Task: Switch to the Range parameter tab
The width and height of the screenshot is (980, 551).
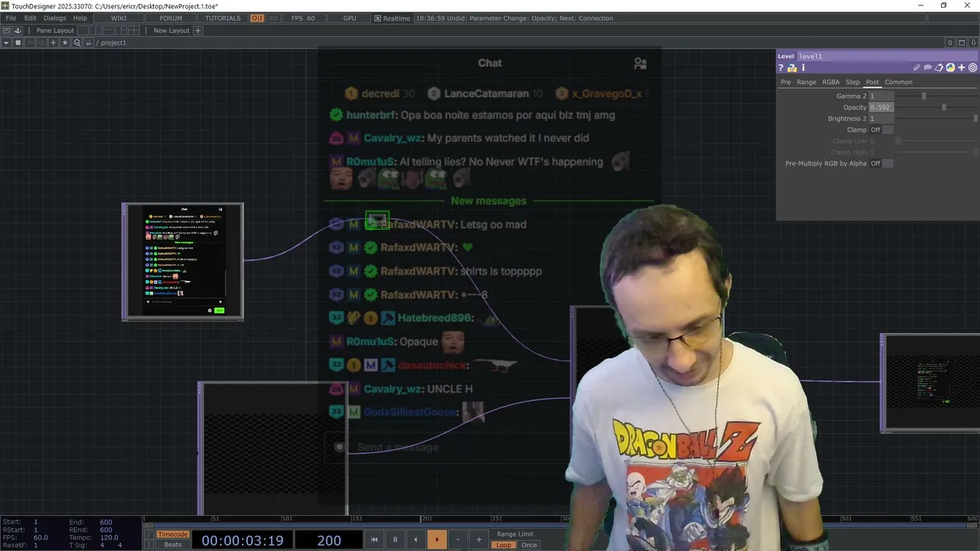Action: point(806,82)
